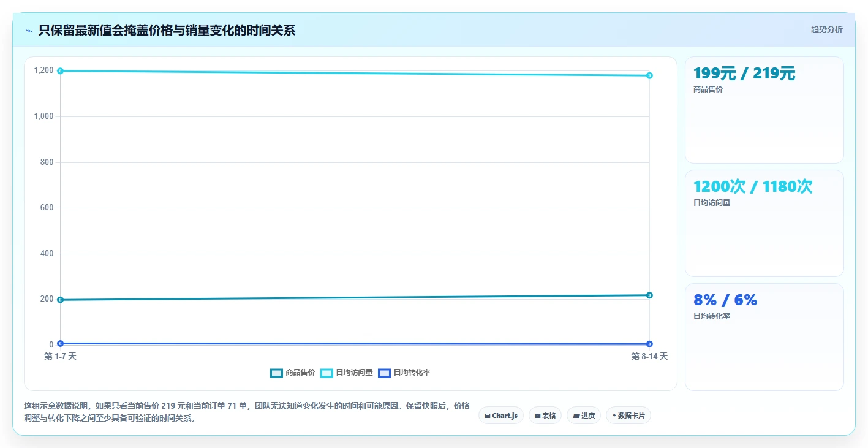868x448 pixels.
Task: Click the lightning icon beside the title
Action: 29,31
